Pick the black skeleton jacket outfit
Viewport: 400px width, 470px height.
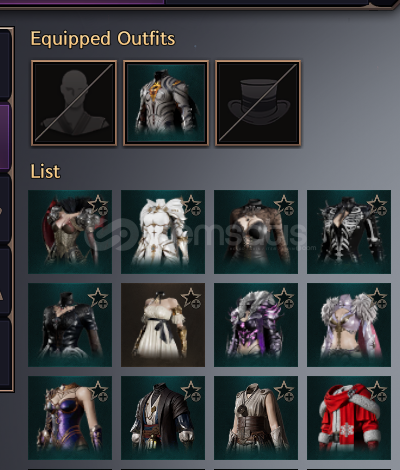pos(349,232)
